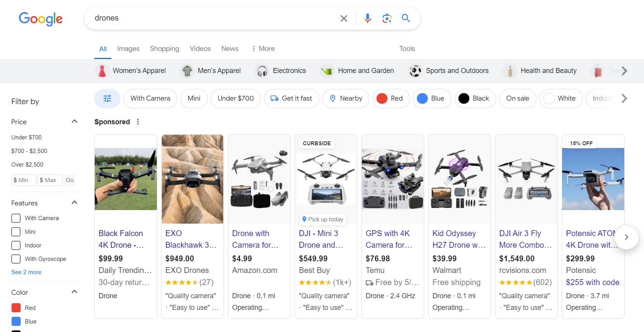Select Home and Garden category icon
Screen dimensions: 644x332
327,71
